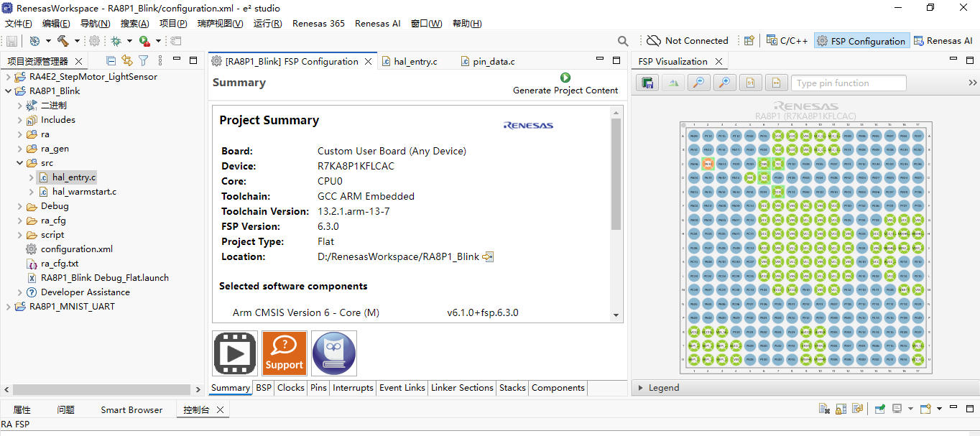980x436 pixels.
Task: Switch to the Clocks tab
Action: tap(291, 388)
